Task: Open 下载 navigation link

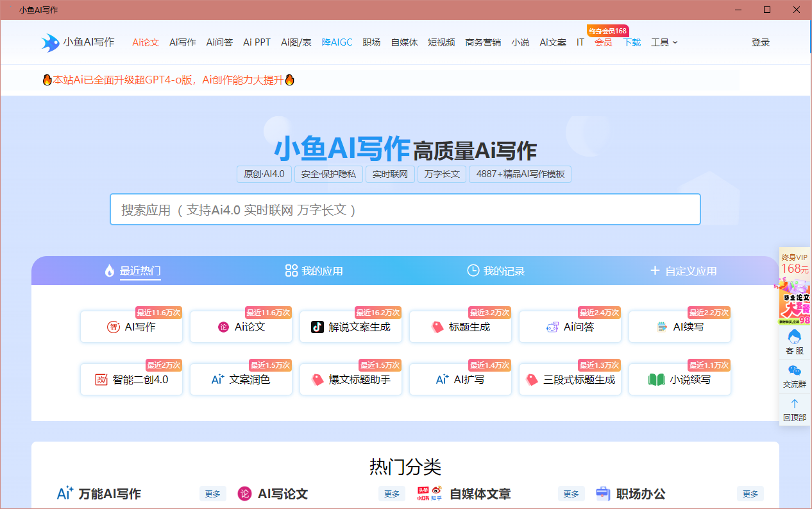Action: tap(632, 42)
